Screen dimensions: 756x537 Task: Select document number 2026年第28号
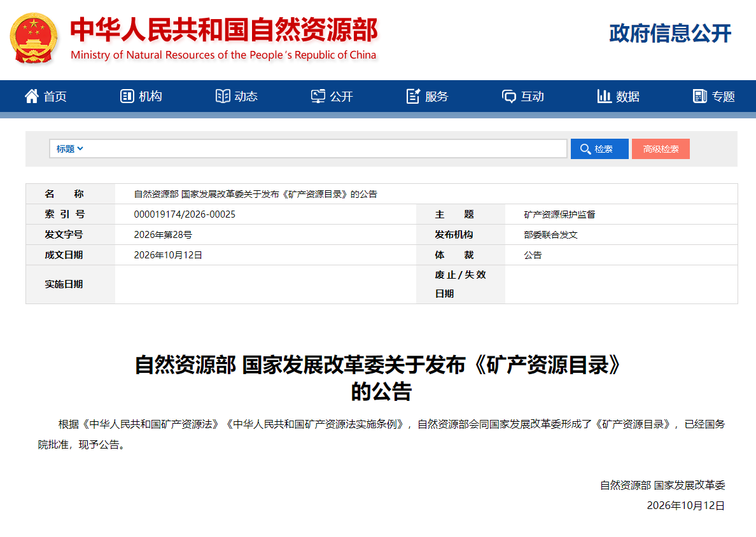(x=163, y=235)
